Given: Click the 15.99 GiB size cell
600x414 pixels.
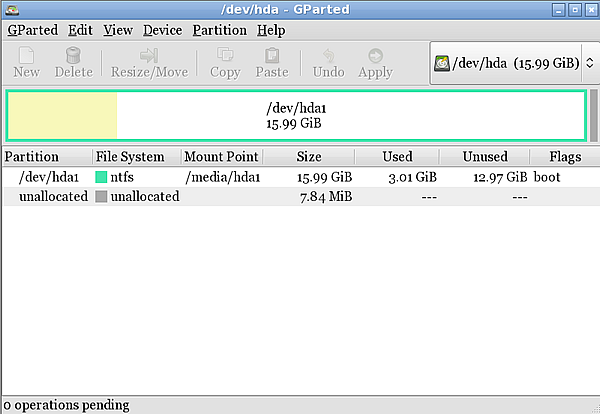Looking at the screenshot, I should pos(324,177).
